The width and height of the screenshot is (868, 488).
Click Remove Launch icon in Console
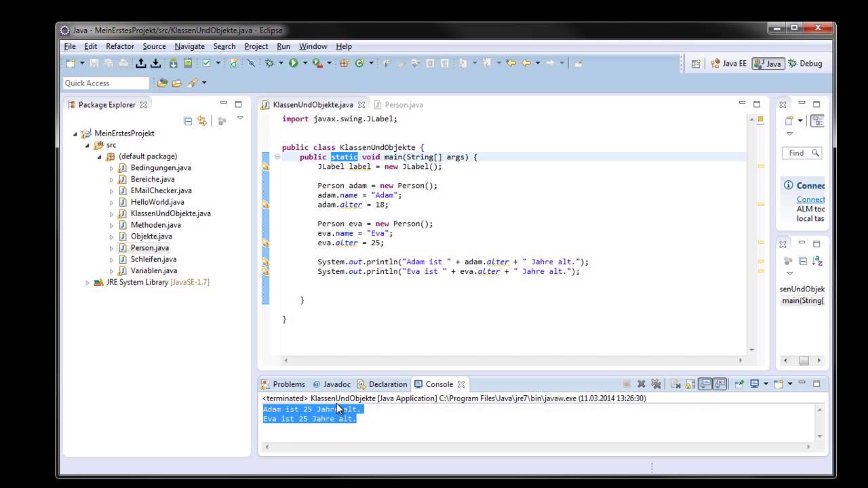point(642,384)
